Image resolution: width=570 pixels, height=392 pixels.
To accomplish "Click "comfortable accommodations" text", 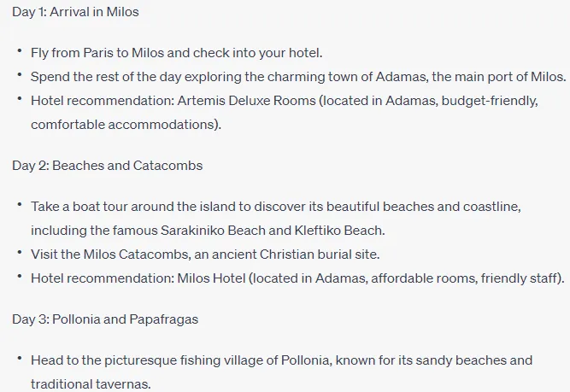I will point(126,125).
